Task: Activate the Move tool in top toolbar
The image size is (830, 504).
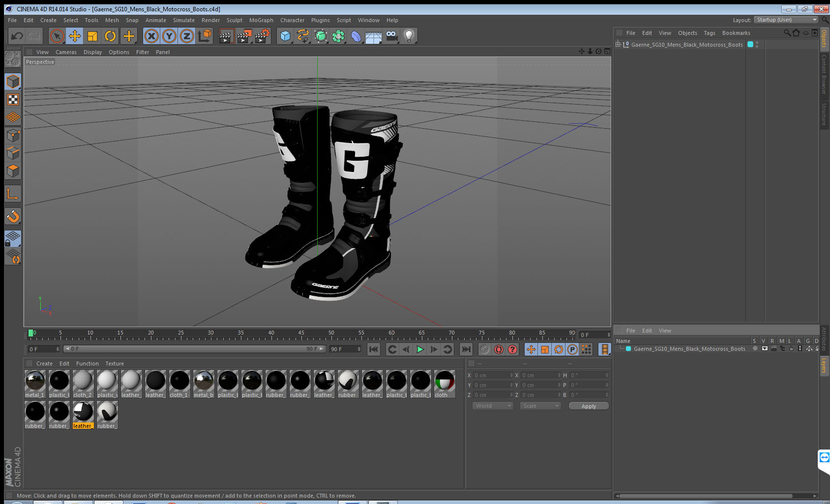Action: 75,36
